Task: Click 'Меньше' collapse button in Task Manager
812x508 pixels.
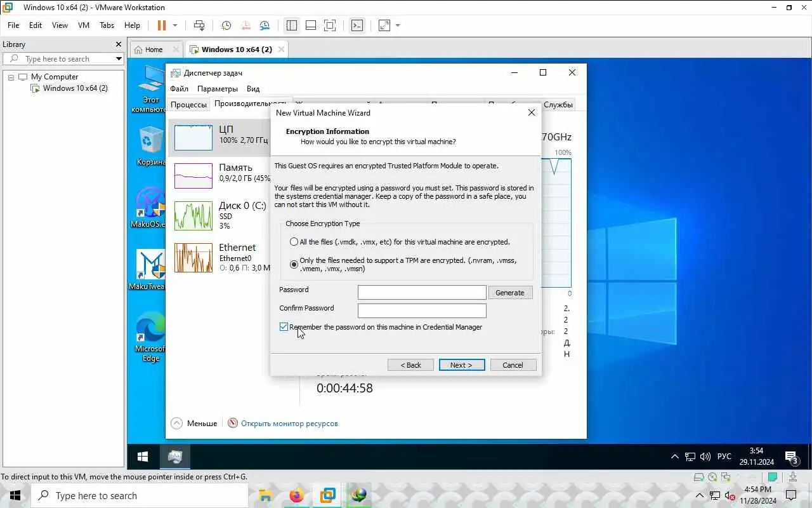Action: [194, 424]
